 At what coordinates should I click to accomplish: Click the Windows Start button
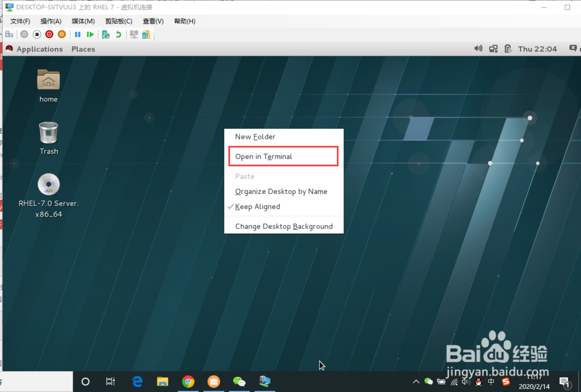point(85,382)
